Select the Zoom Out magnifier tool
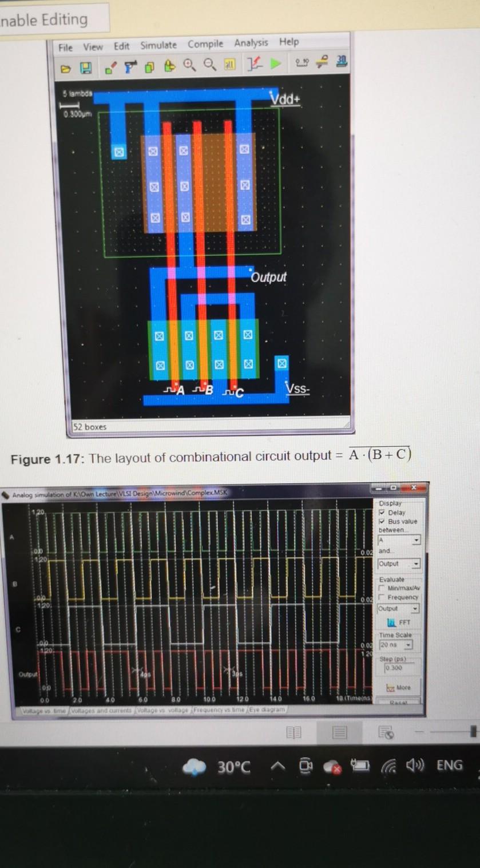This screenshot has height=868, width=480. pos(208,64)
